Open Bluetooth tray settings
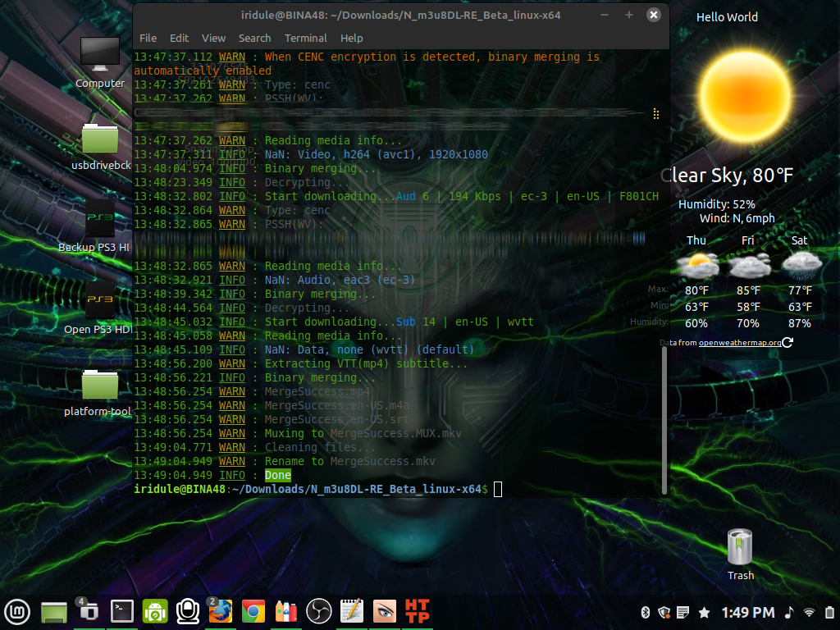Image resolution: width=840 pixels, height=630 pixels. point(645,612)
